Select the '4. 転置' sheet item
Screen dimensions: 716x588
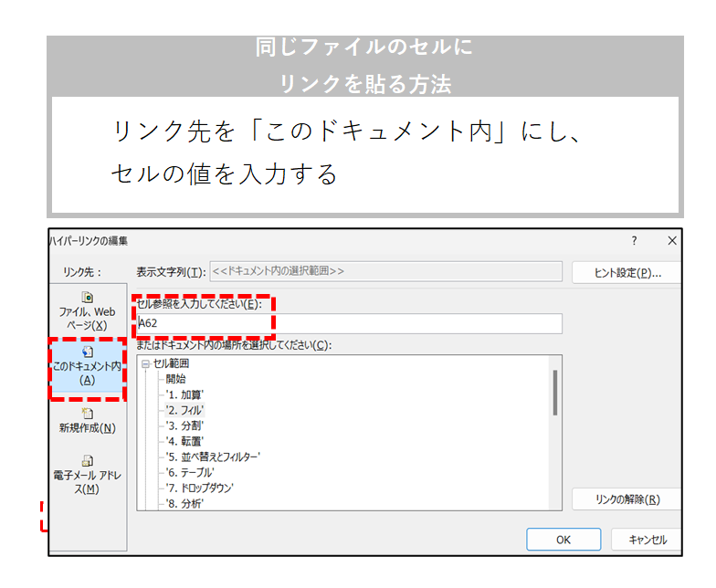184,441
